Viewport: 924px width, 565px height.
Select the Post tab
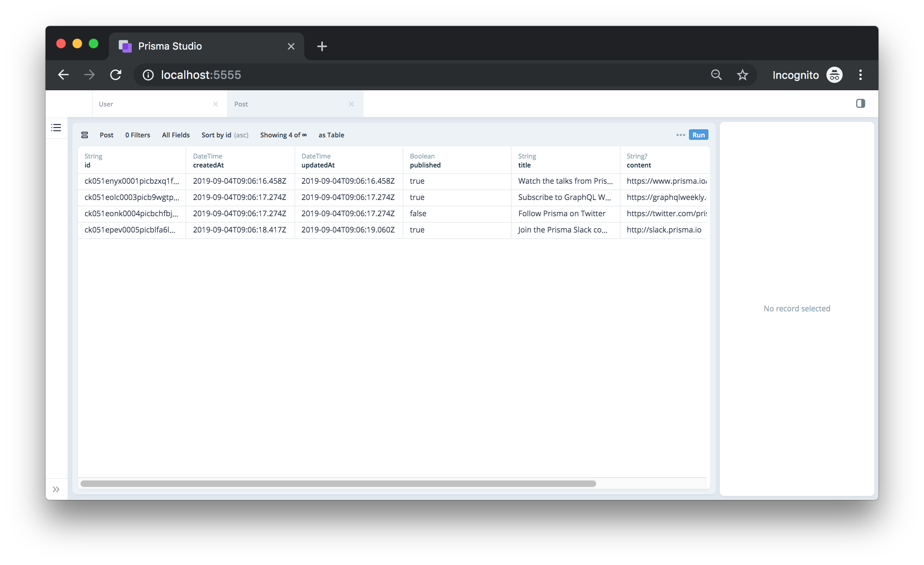[285, 104]
